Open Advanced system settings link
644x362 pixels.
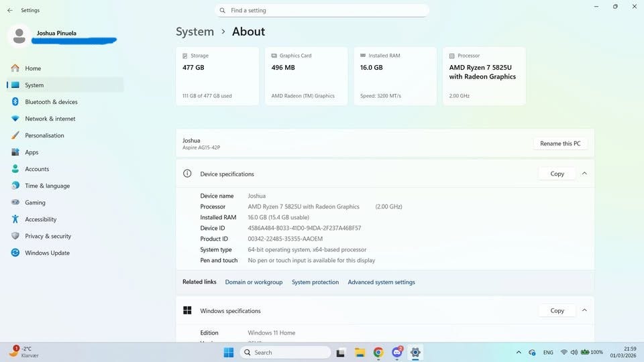pos(381,282)
